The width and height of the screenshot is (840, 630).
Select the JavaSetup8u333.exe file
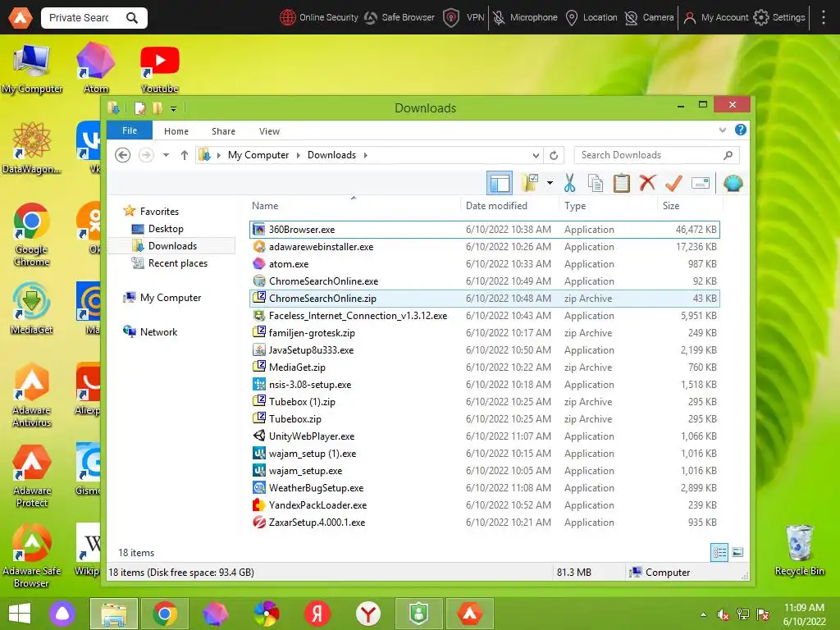tap(484, 349)
